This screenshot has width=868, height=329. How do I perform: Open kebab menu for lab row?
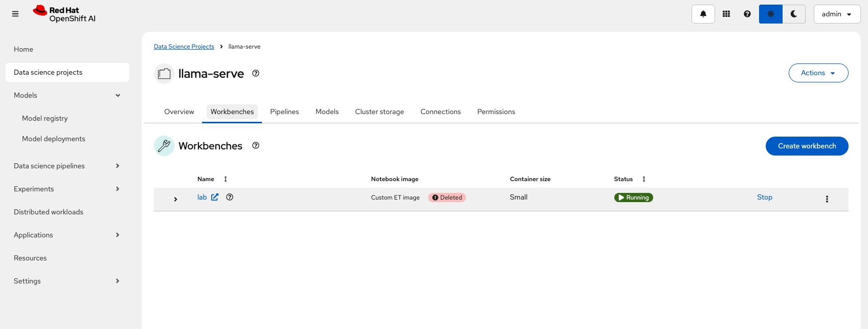click(827, 199)
